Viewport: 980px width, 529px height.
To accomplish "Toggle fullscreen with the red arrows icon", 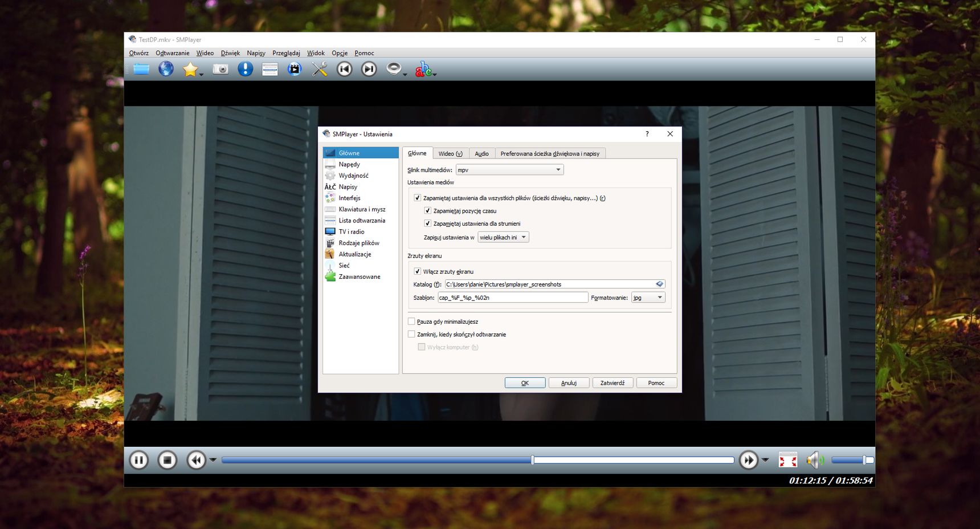I will 788,460.
